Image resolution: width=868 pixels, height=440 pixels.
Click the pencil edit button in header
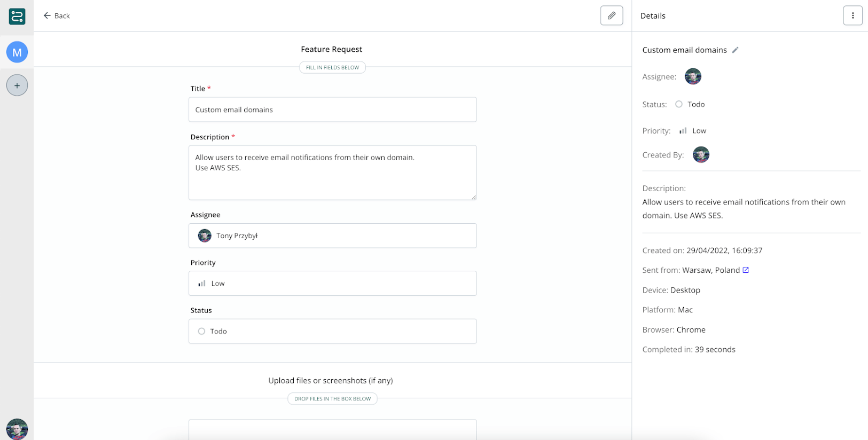pyautogui.click(x=611, y=16)
